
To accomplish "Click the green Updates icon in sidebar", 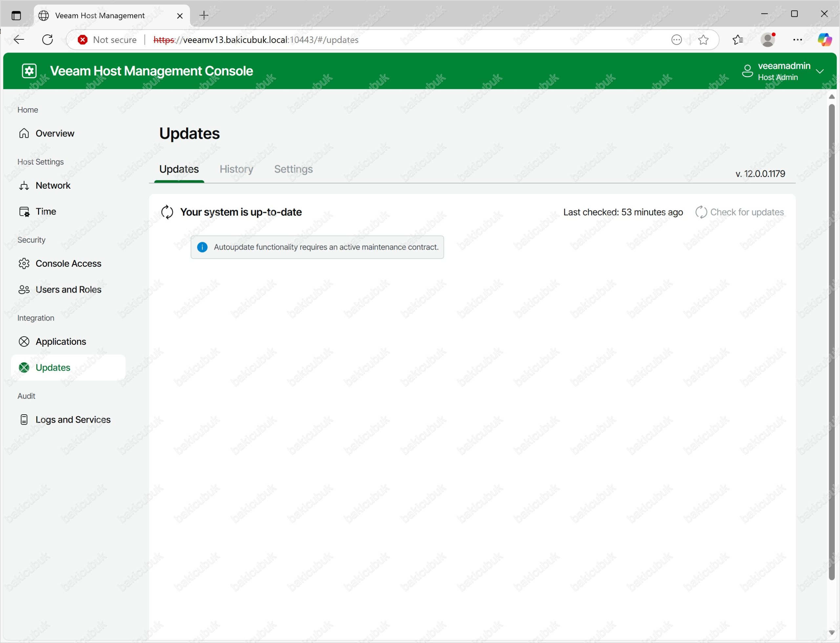I will tap(24, 367).
